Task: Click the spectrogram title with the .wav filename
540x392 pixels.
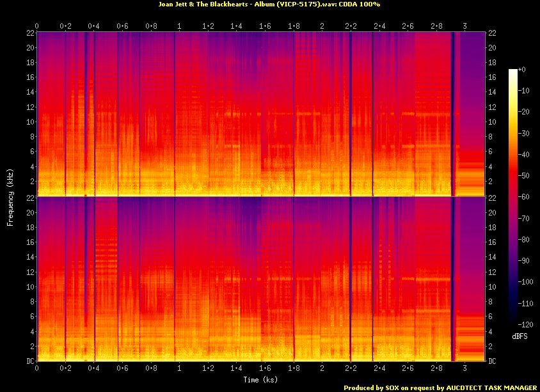Action: pyautogui.click(x=268, y=4)
